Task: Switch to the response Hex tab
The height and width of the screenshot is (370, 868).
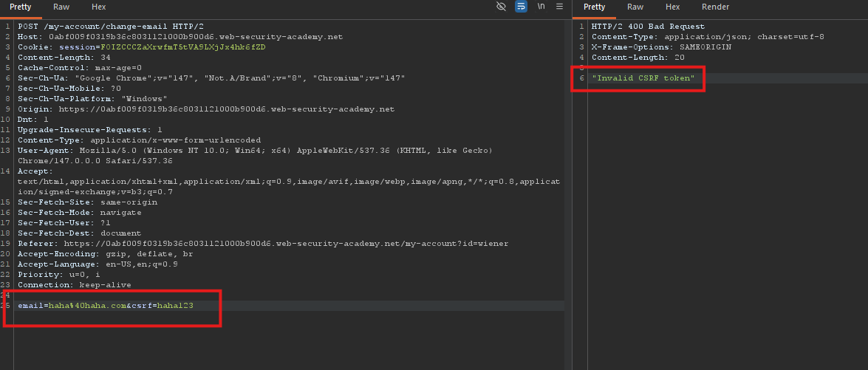Action: (x=672, y=7)
